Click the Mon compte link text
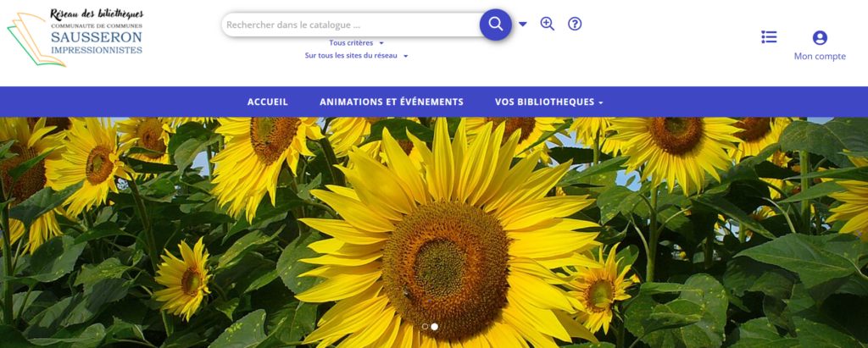868x348 pixels. pos(820,56)
